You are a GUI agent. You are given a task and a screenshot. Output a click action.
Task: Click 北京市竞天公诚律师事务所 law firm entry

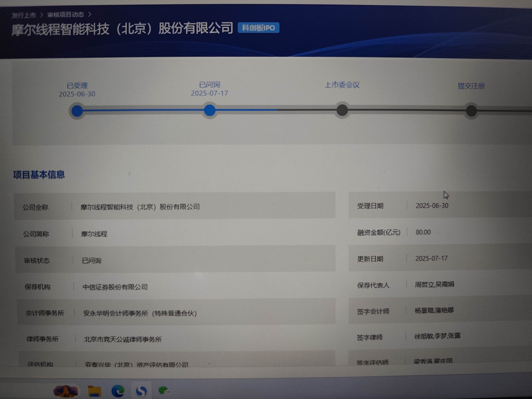point(123,339)
